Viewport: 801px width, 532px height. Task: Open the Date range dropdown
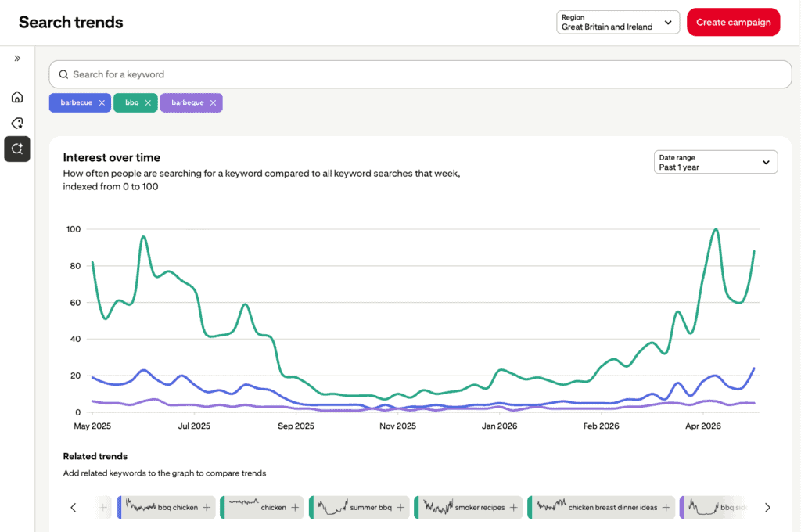[715, 162]
